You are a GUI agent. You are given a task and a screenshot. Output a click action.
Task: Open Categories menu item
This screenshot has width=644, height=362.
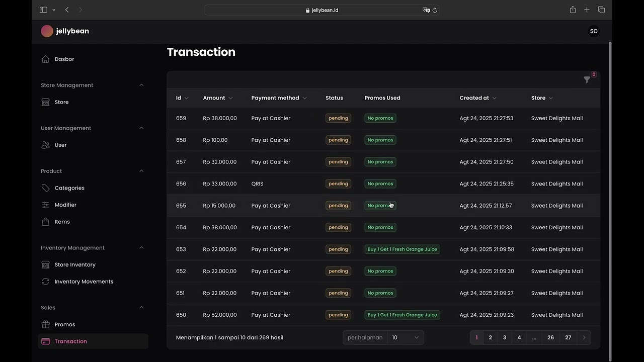point(93,188)
